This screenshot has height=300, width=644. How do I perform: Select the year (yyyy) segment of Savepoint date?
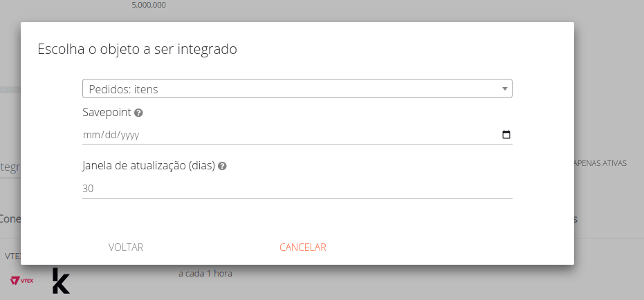pos(130,135)
